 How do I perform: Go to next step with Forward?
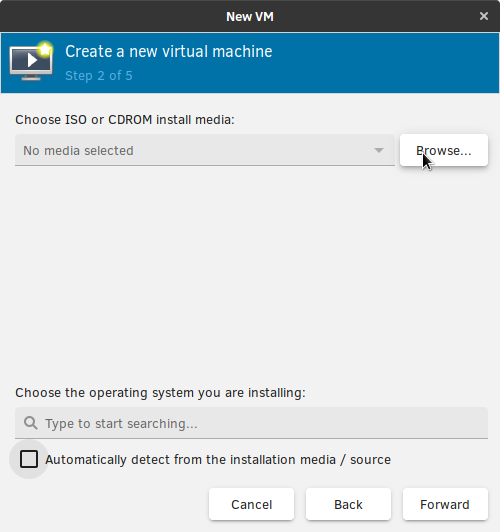pyautogui.click(x=445, y=504)
